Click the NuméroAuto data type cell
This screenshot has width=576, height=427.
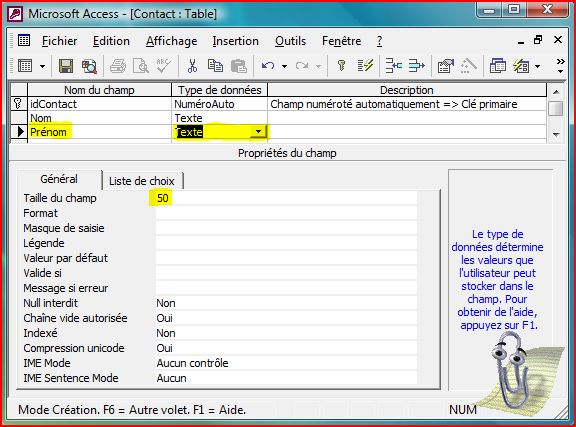tap(219, 104)
